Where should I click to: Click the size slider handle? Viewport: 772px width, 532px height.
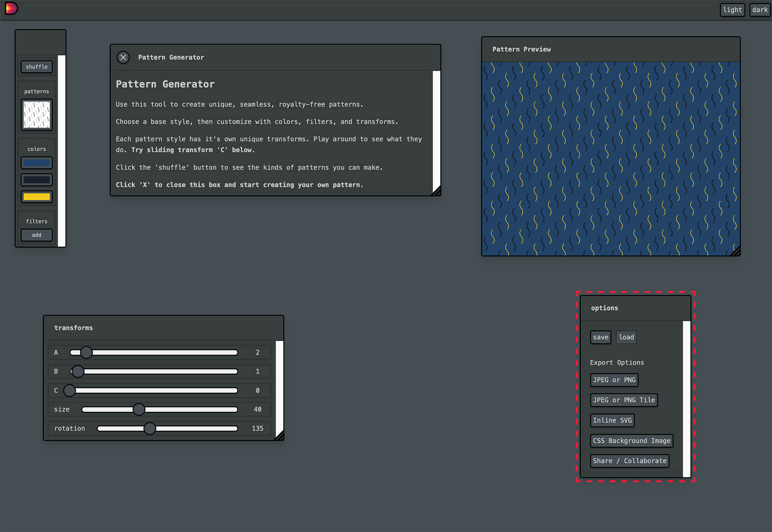(x=139, y=410)
